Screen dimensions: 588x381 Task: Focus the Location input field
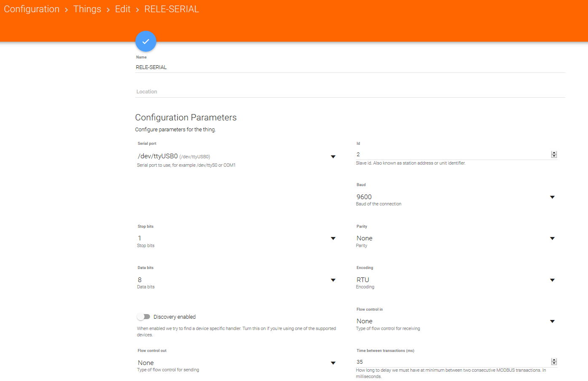tap(350, 91)
